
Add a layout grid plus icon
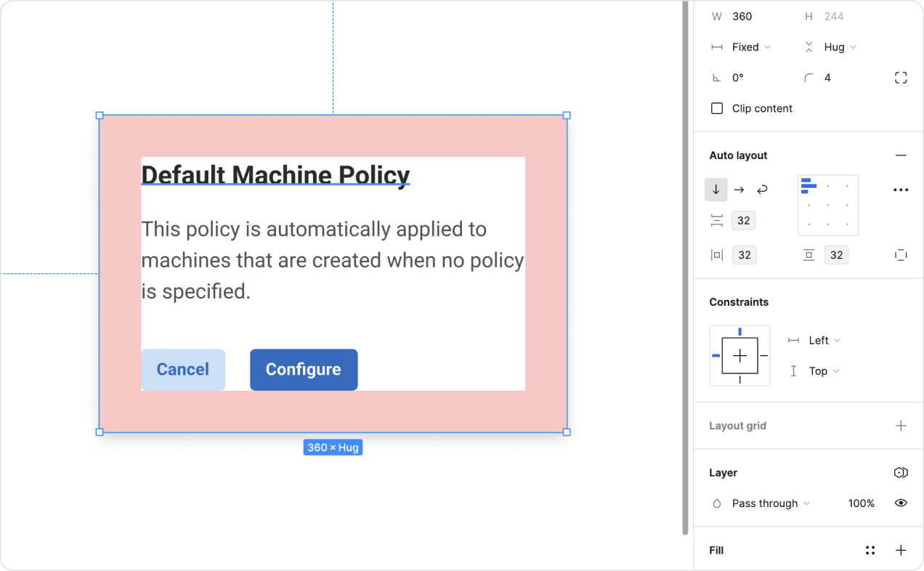[x=901, y=426]
